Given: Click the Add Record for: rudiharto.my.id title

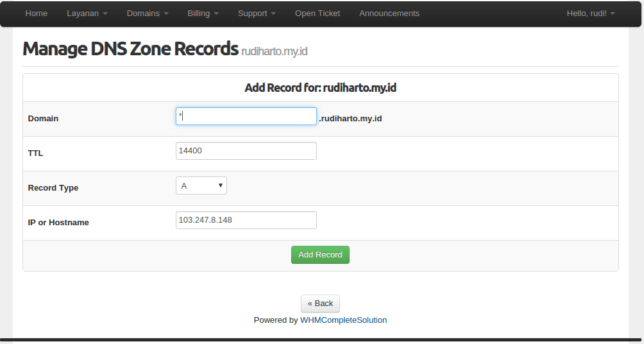Looking at the screenshot, I should 320,87.
